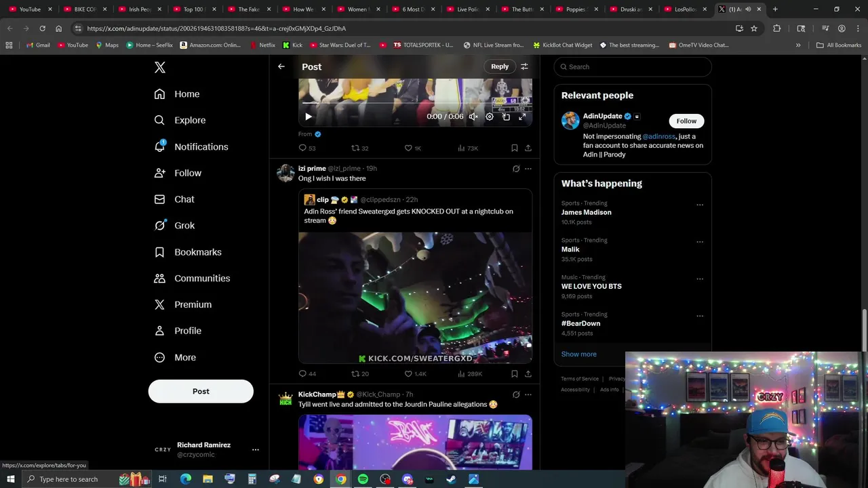This screenshot has width=868, height=488.
Task: Open Terms of Service footer link
Action: pos(580,379)
